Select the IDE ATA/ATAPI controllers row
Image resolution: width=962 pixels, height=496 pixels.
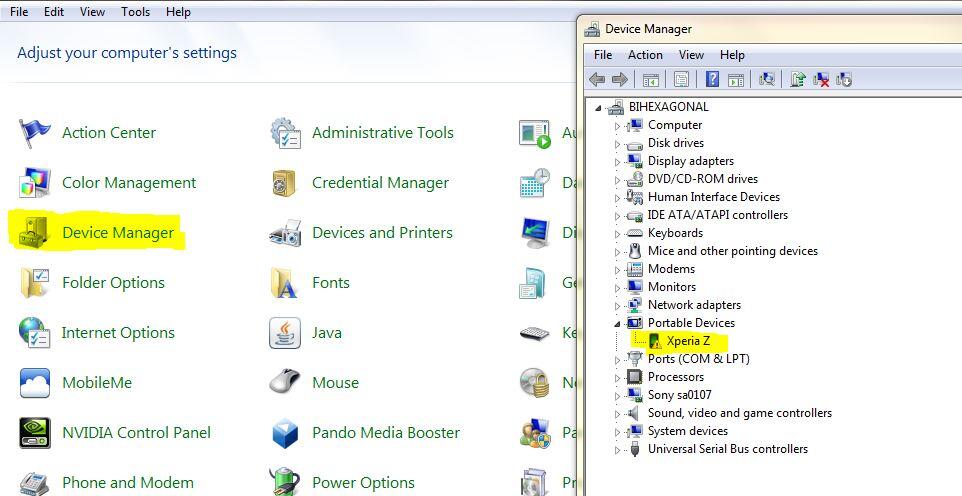[x=717, y=215]
